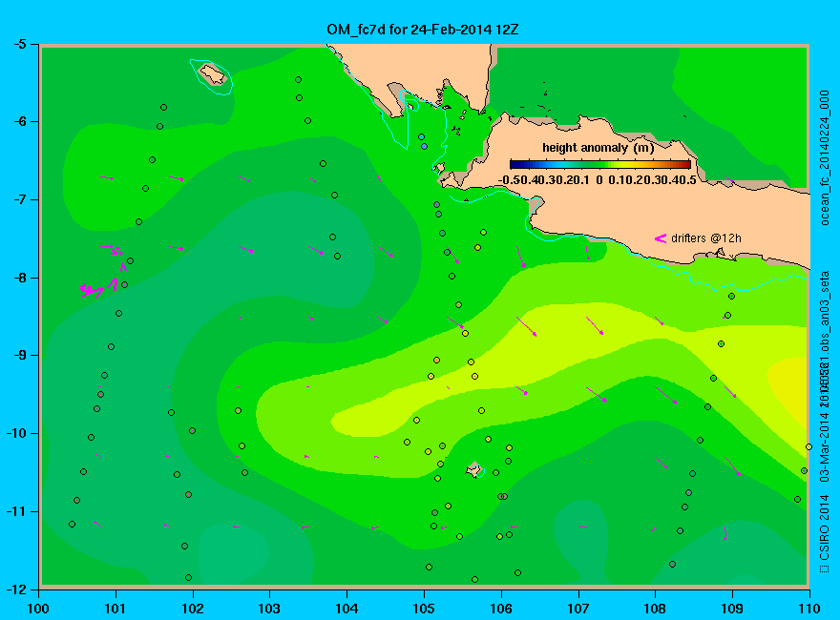Click the y-axis latitude label "-12"

point(16,589)
